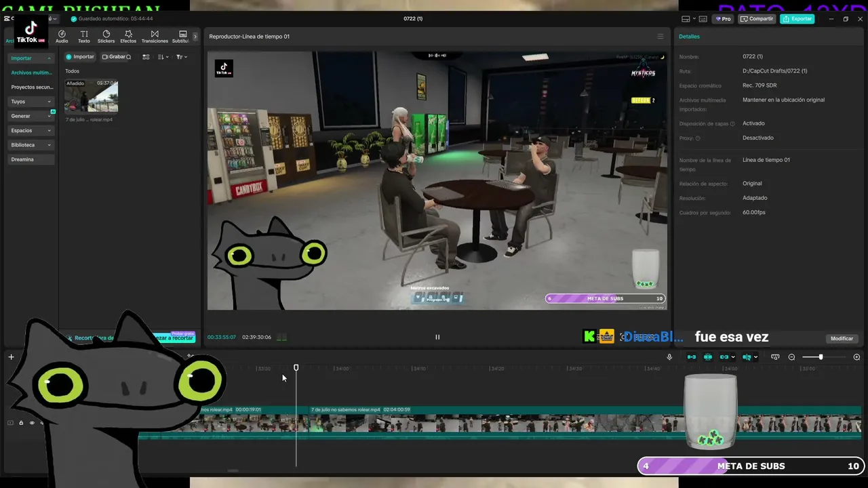The height and width of the screenshot is (488, 868).
Task: Show more media tabs with the arrow
Action: [x=195, y=37]
